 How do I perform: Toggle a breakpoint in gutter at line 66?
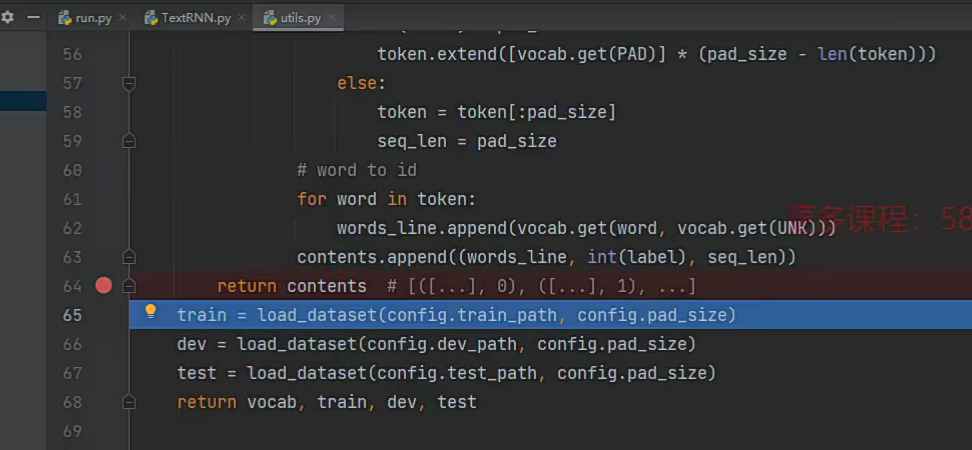click(103, 344)
